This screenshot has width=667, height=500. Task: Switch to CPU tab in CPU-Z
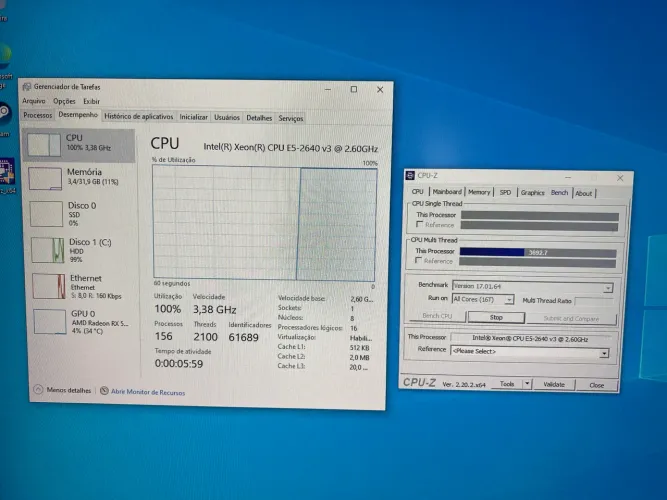pos(418,191)
